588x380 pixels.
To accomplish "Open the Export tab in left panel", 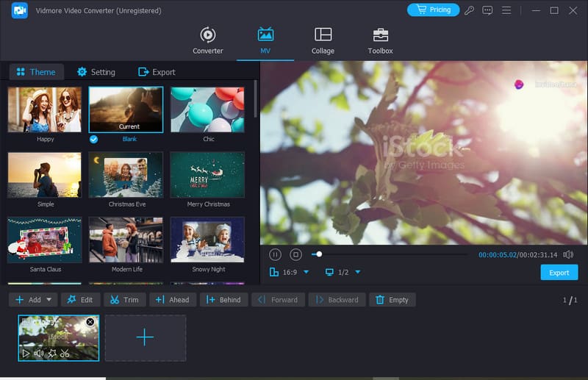I will (x=157, y=72).
